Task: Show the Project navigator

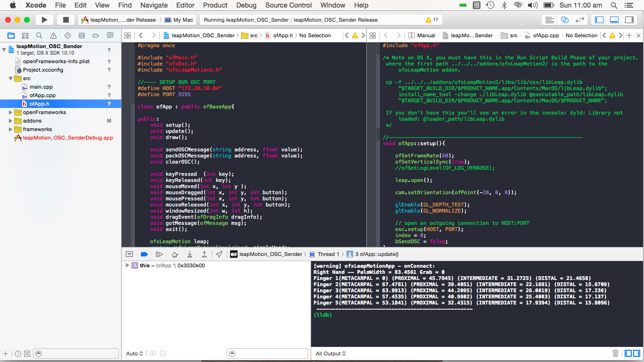Action: click(11, 35)
